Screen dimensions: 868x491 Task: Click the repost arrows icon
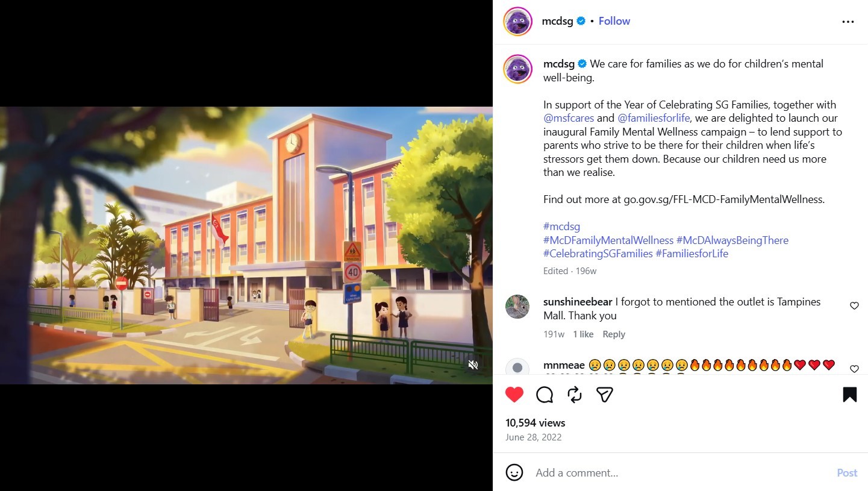(x=575, y=395)
